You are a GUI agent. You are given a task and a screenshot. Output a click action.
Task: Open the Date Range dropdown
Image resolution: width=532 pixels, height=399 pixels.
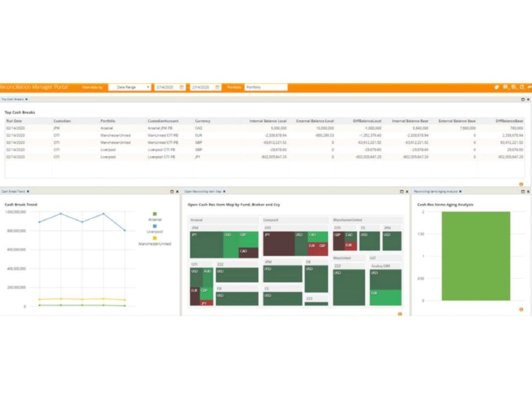(130, 87)
